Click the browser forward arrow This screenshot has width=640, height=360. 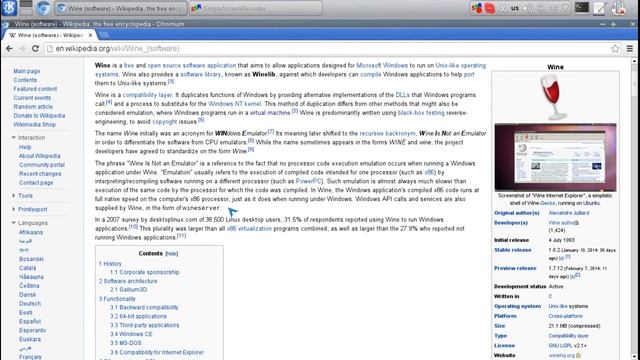coord(22,49)
